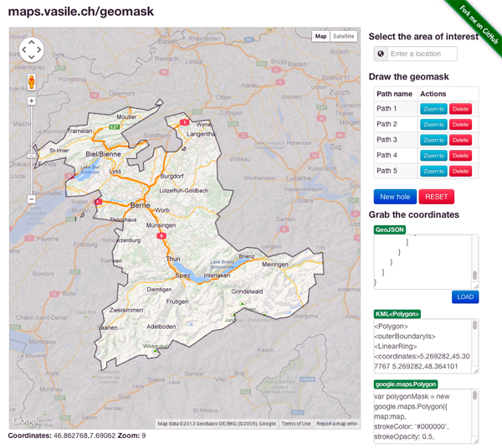Switch to Map view type
The height and width of the screenshot is (448, 502).
click(320, 36)
